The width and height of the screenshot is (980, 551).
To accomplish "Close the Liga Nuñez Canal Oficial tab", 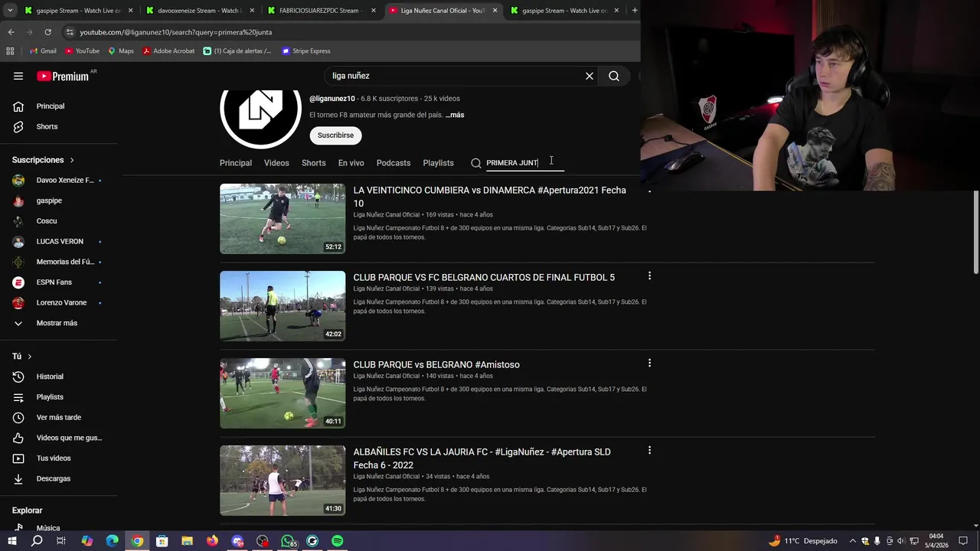I will coord(495,11).
